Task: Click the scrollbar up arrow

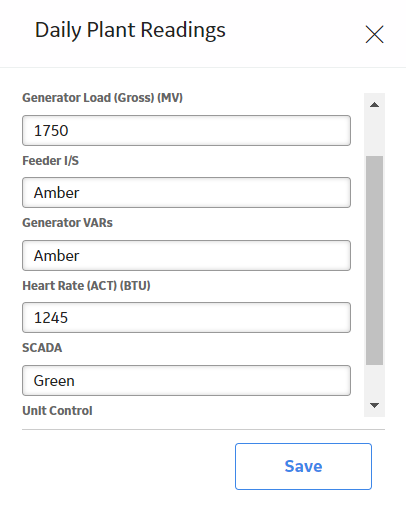Action: coord(374,105)
